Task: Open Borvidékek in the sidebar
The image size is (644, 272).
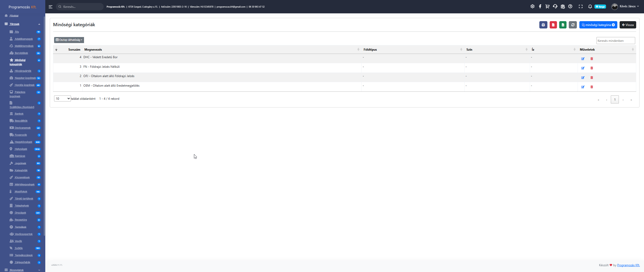Action: click(x=21, y=53)
